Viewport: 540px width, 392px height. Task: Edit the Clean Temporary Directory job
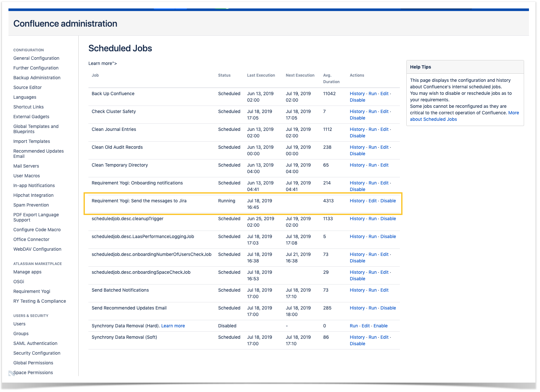tap(384, 165)
